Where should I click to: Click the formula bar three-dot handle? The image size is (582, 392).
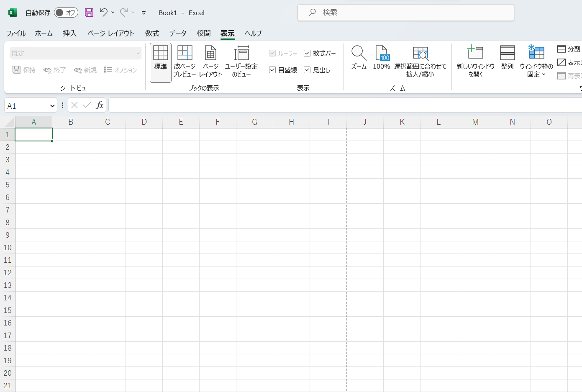62,105
